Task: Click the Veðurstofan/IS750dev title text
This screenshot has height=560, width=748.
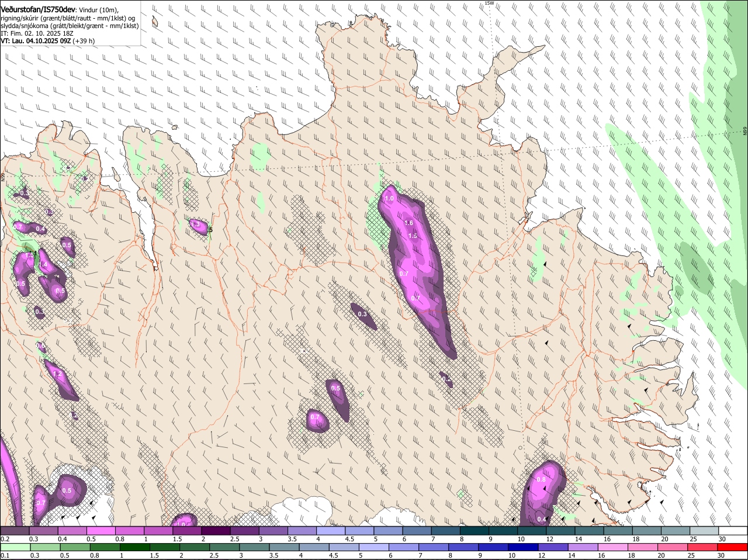Action: [39, 9]
